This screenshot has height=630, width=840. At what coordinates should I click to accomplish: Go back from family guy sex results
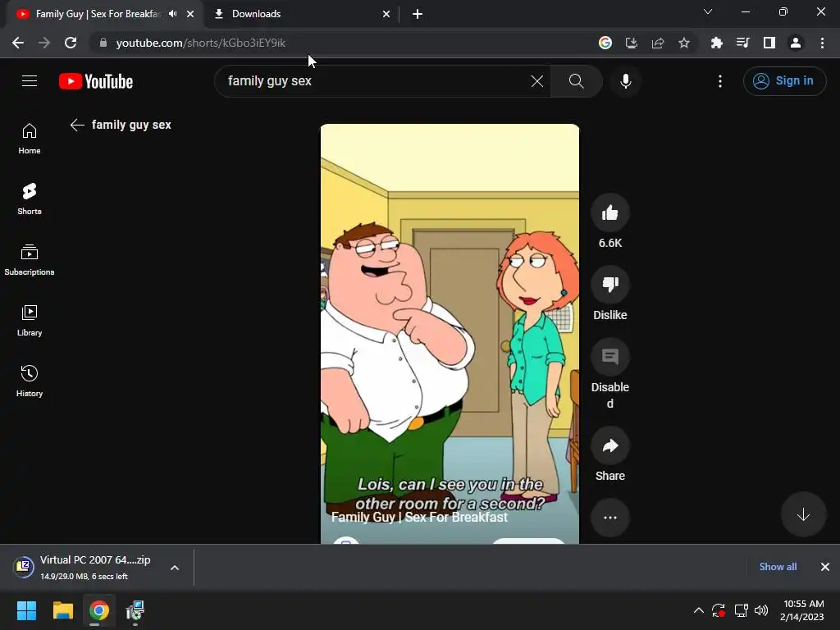pos(77,125)
